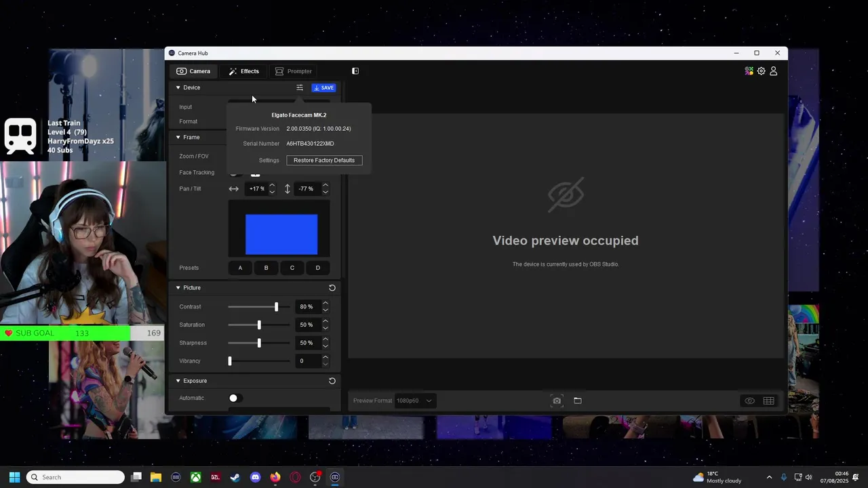868x488 pixels.
Task: Open Opera from the taskbar
Action: 295,477
